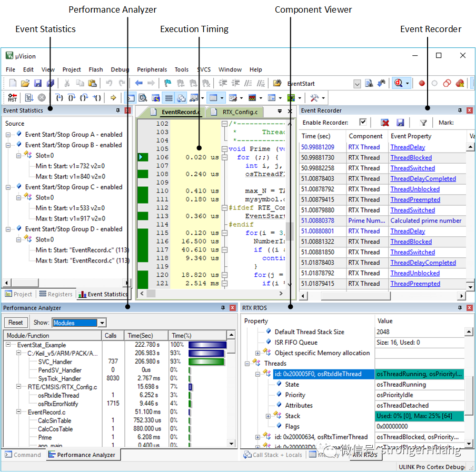Step out of the current function icon
The height and width of the screenshot is (472, 476).
point(84,98)
